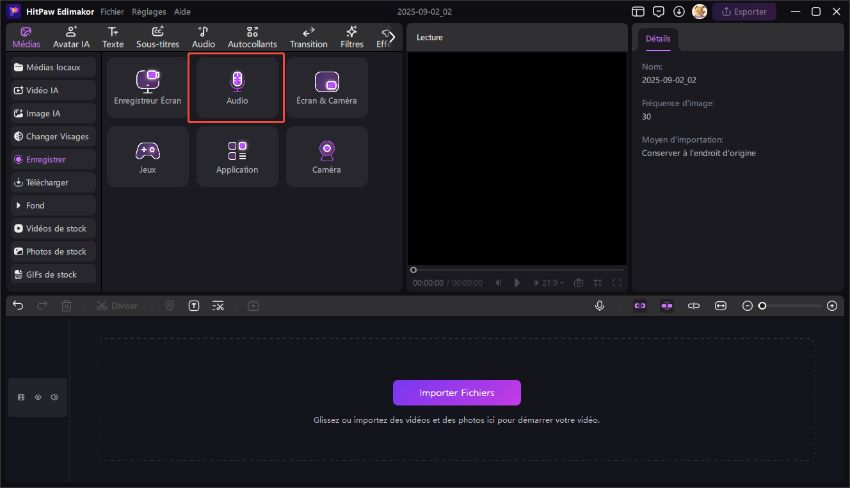The width and height of the screenshot is (850, 488).
Task: Select Image IA in sidebar
Action: (53, 113)
